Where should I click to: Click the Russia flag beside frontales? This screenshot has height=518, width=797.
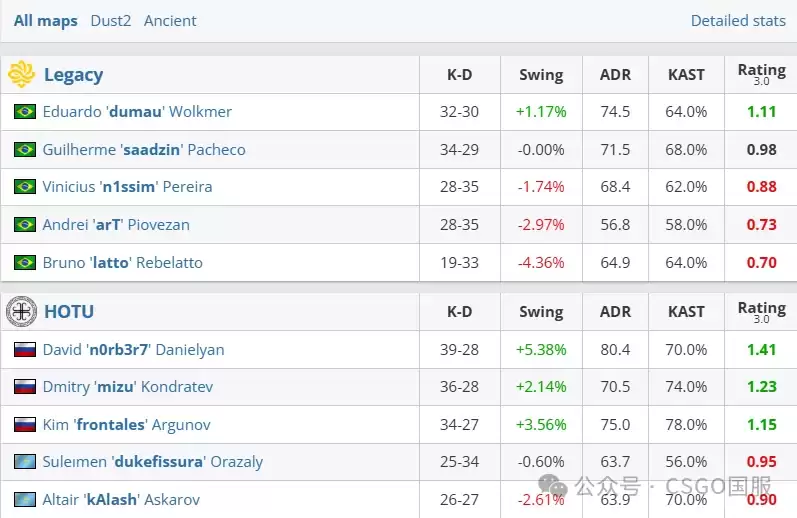(x=25, y=424)
